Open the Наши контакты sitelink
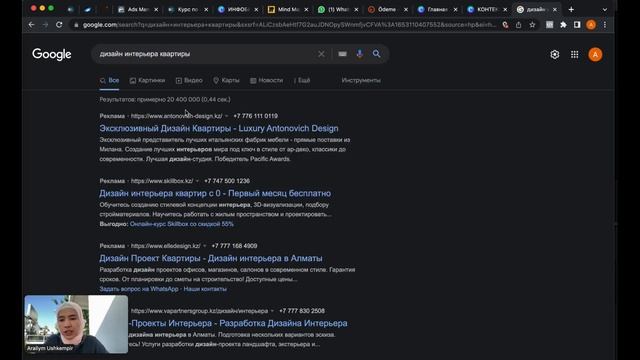 pyautogui.click(x=205, y=289)
